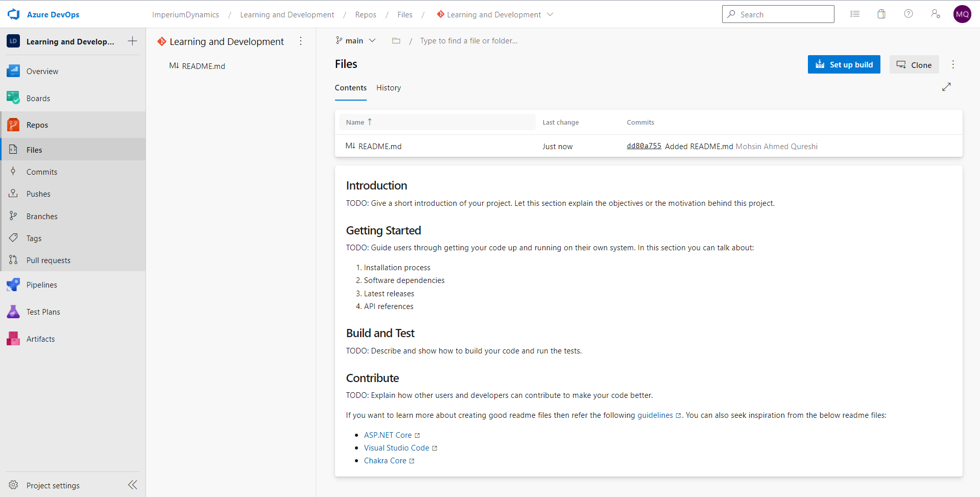Switch to the History tab

pos(388,87)
